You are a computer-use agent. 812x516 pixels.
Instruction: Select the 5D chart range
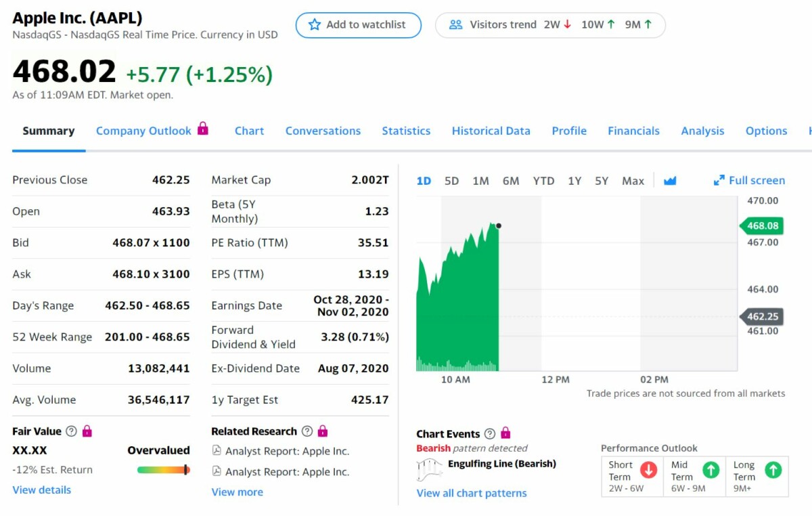pyautogui.click(x=451, y=181)
